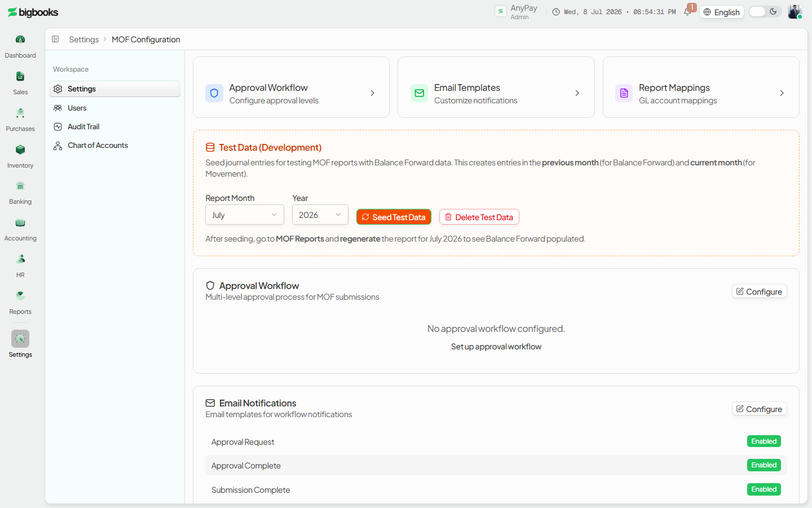812x508 pixels.
Task: Open the HR module icon
Action: pos(20,259)
